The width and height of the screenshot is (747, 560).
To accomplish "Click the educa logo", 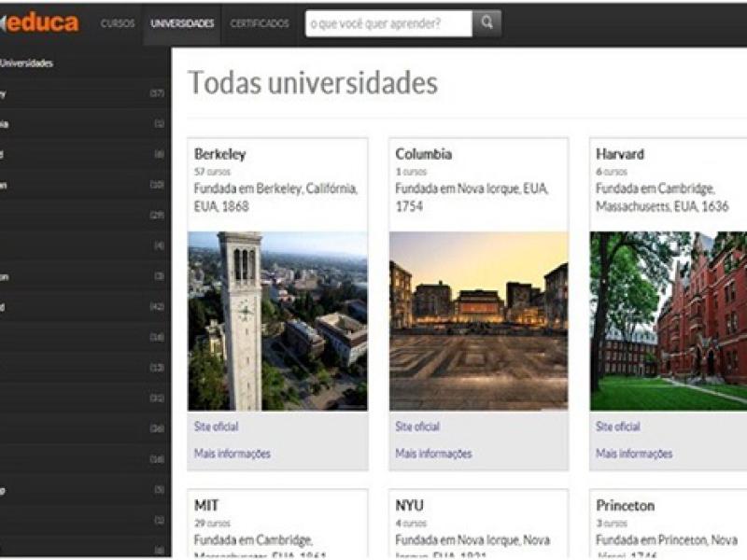I will pyautogui.click(x=41, y=23).
